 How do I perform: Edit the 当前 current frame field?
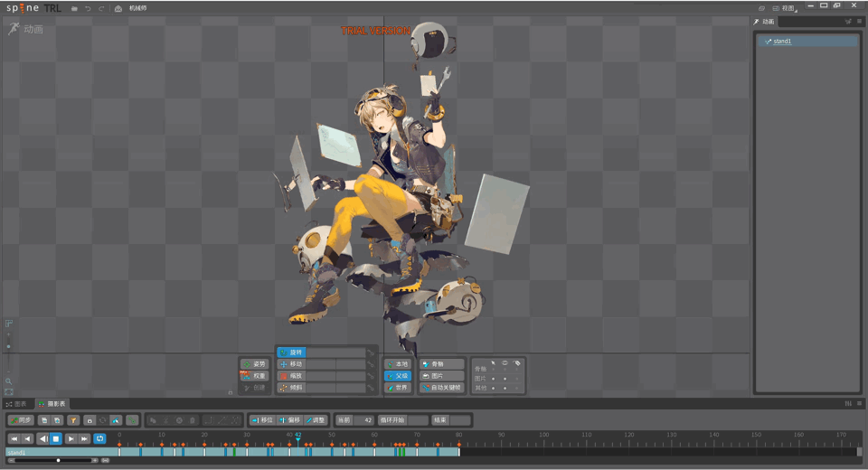363,420
